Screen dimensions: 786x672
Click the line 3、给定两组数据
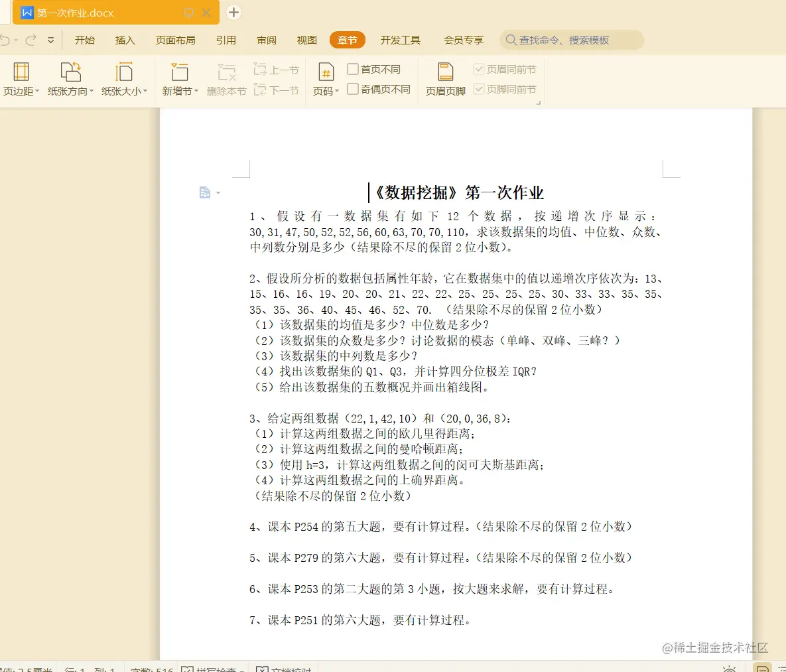pyautogui.click(x=380, y=418)
